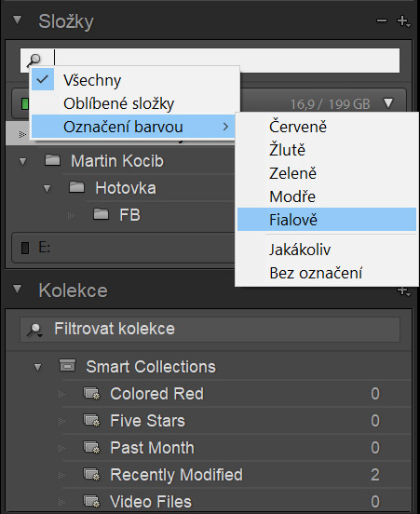Click the Hotovka folder icon
420x514 pixels.
point(76,187)
